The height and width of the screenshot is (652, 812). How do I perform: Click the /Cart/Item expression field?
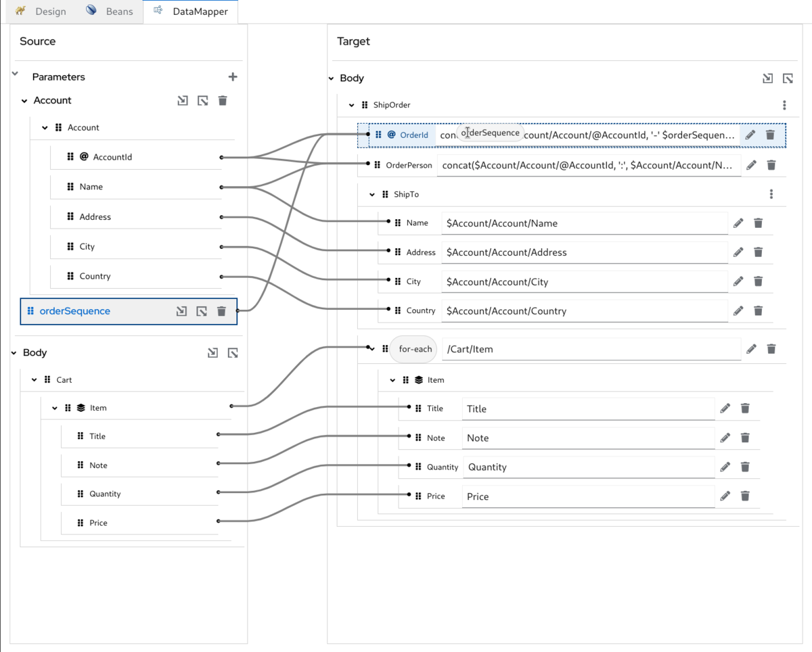click(x=589, y=349)
